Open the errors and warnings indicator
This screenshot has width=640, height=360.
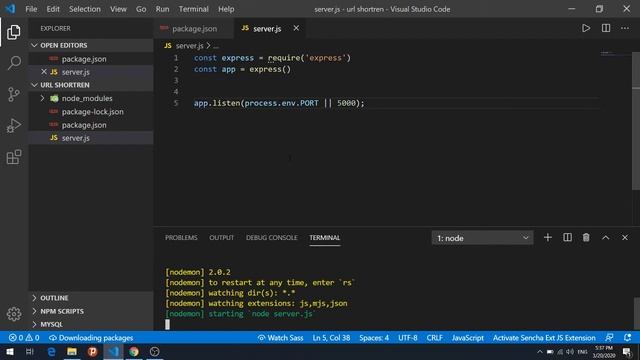tap(24, 338)
